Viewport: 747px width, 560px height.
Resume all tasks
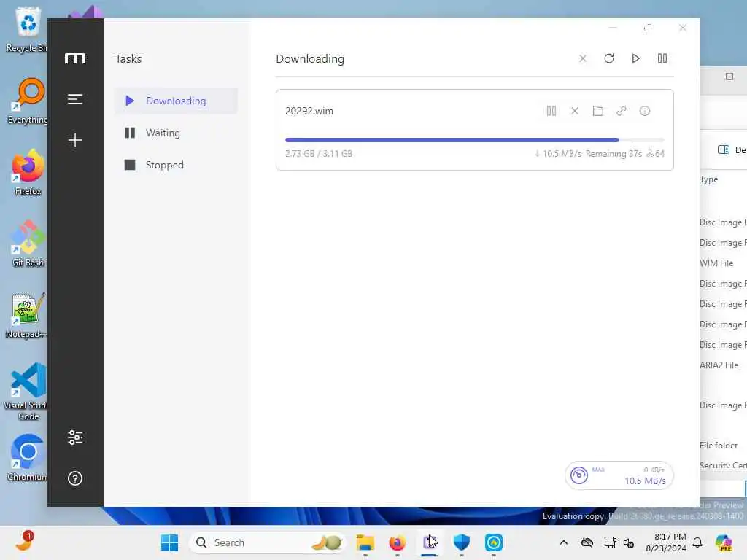click(x=635, y=58)
